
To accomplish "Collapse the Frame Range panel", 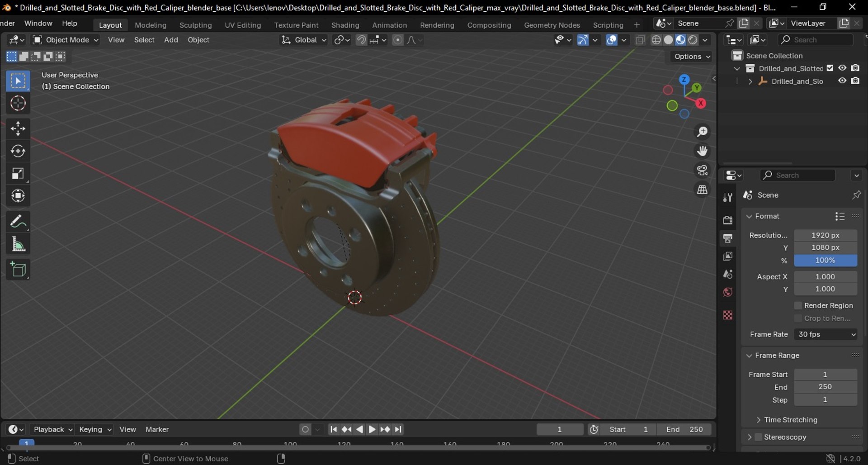I will pyautogui.click(x=749, y=356).
